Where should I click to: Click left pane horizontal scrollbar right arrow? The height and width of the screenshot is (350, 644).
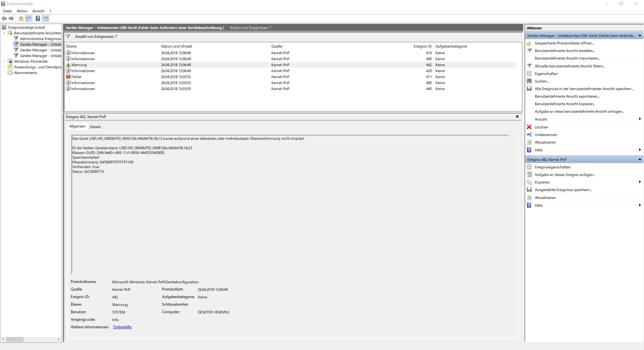click(x=58, y=339)
